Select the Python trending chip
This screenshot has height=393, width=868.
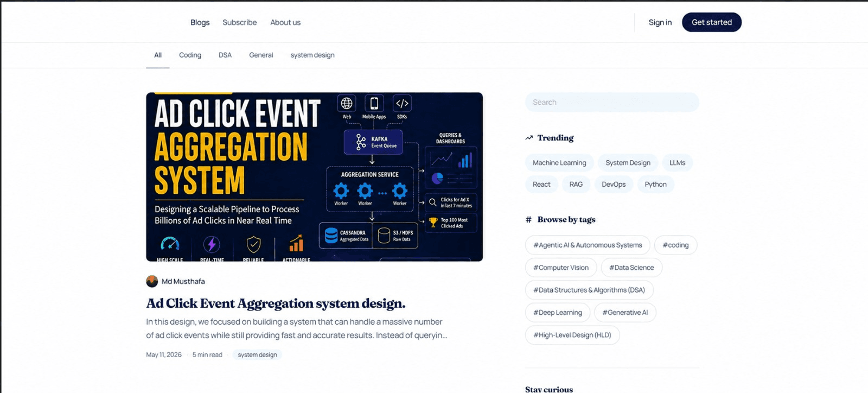pos(655,185)
